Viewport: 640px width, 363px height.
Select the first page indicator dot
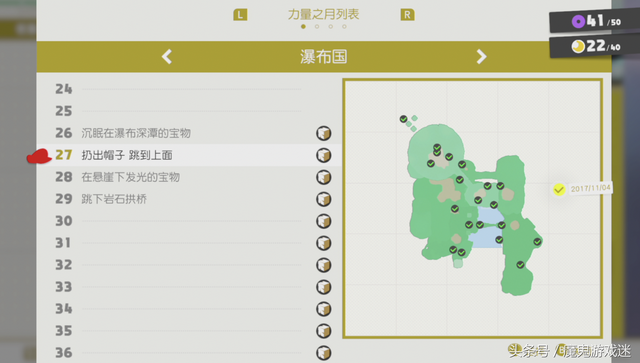tap(303, 27)
